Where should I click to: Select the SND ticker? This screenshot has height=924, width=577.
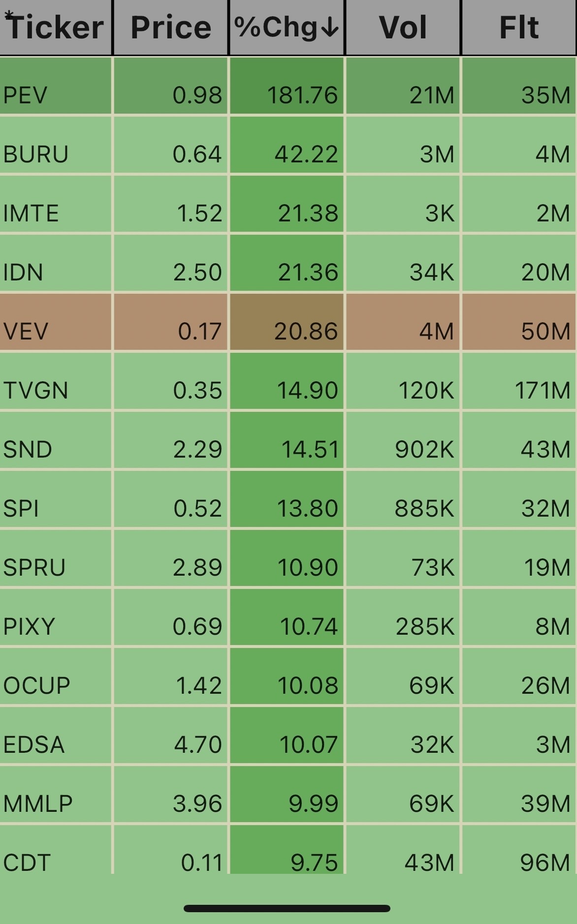28,449
